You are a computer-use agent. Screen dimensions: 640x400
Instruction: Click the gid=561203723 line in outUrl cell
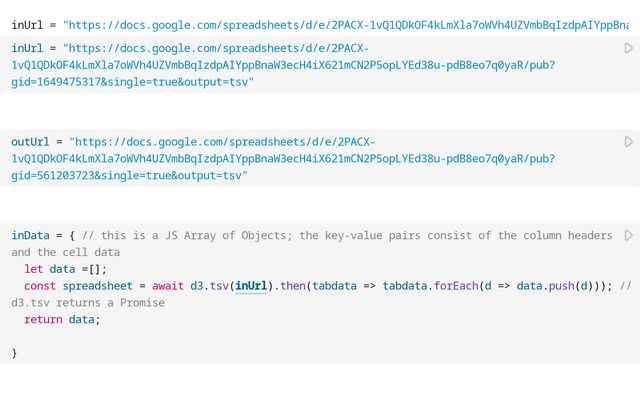click(x=130, y=176)
